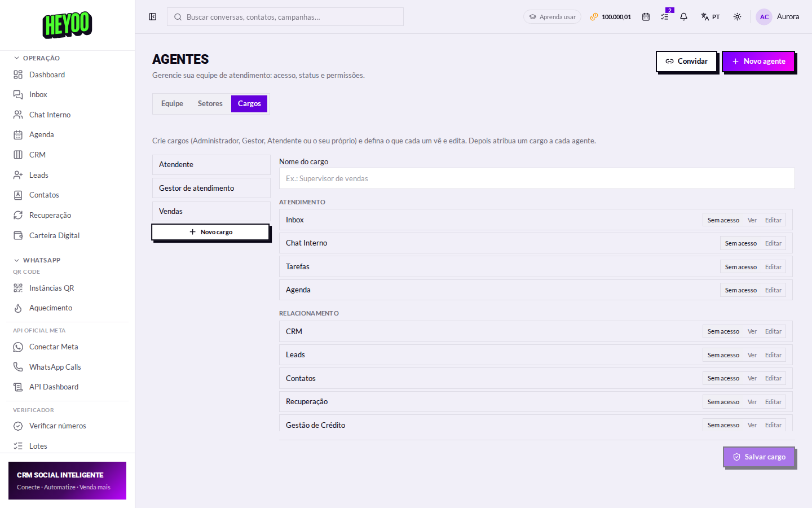Screen dimensions: 812x508
Task: Open Agenda in the sidebar
Action: point(68,135)
